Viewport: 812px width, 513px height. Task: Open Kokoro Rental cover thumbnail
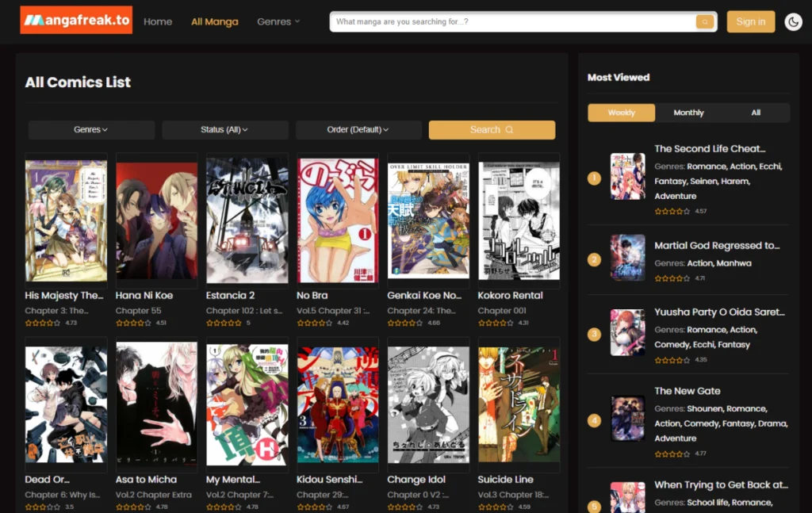(x=519, y=220)
